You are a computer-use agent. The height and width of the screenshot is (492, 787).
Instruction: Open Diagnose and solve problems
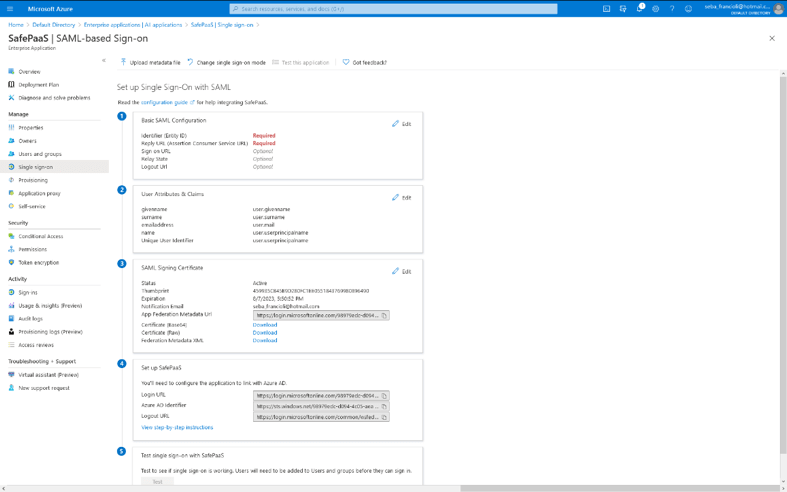click(x=54, y=98)
